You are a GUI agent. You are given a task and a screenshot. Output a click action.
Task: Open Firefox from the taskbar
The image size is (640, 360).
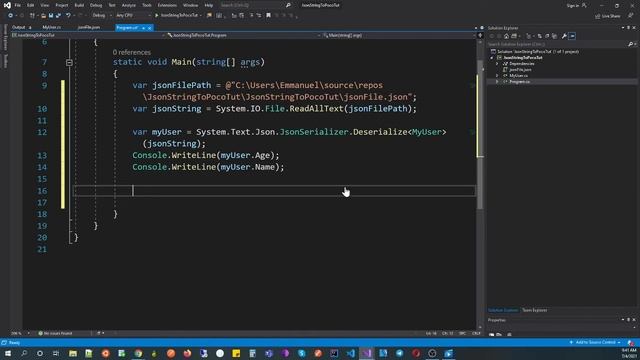pos(187,353)
